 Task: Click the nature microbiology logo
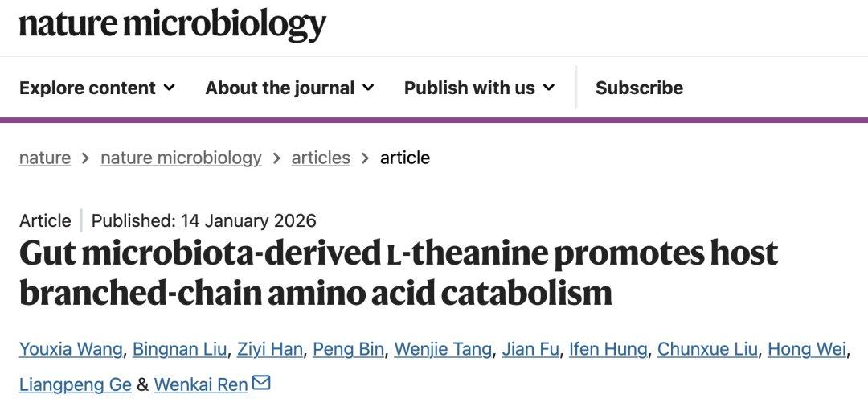(x=172, y=24)
